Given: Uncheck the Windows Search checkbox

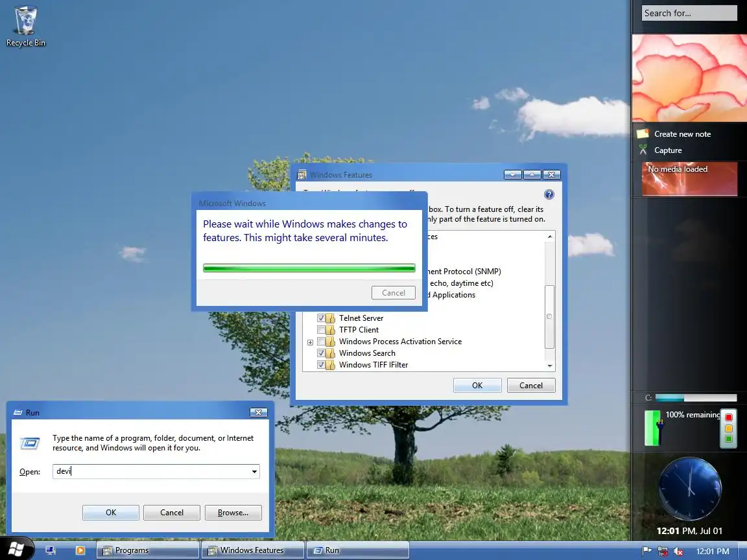Looking at the screenshot, I should click(x=321, y=353).
